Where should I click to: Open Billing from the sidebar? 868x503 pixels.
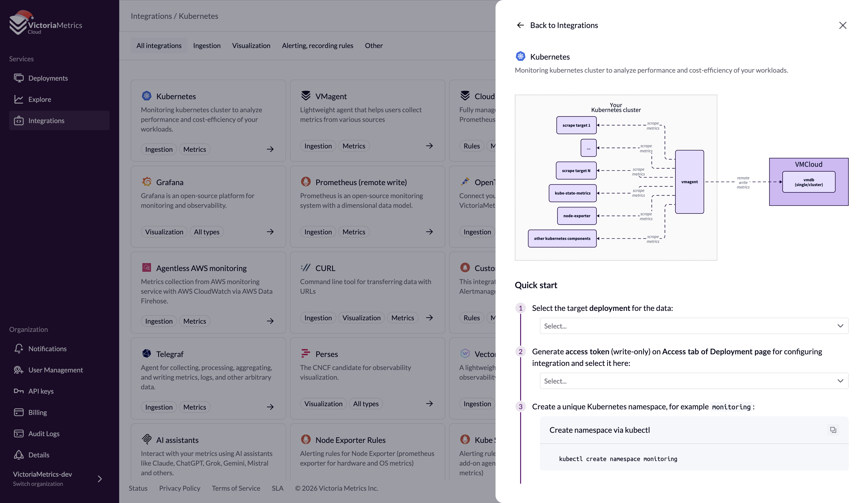click(38, 412)
